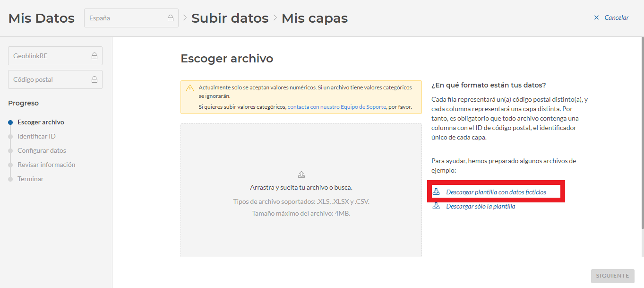This screenshot has width=644, height=288.
Task: Click the Mis Datos heading
Action: pyautogui.click(x=41, y=18)
